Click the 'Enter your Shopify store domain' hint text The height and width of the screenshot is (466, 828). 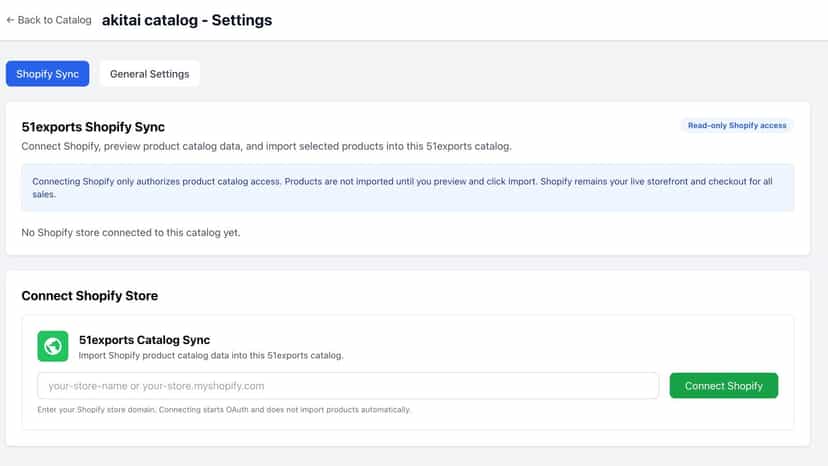click(224, 409)
